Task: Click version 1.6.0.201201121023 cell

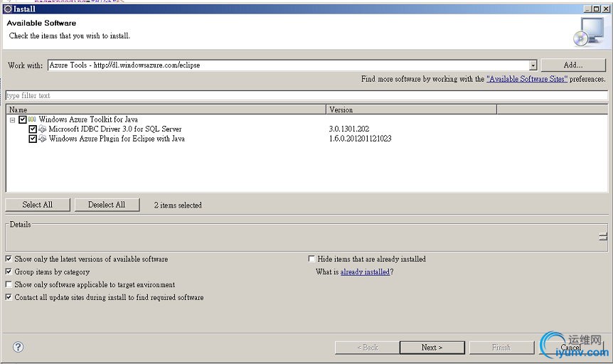Action: coord(360,139)
